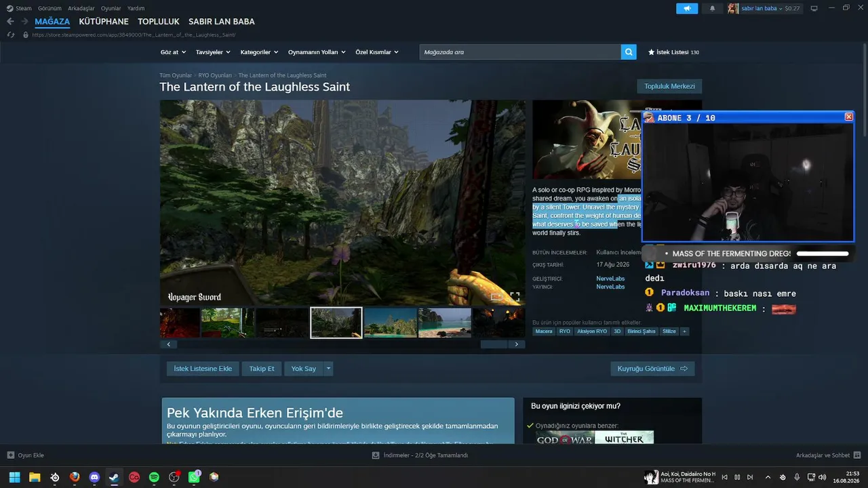Expand the Göz at dropdown
Screen dimensions: 868x488
click(173, 52)
